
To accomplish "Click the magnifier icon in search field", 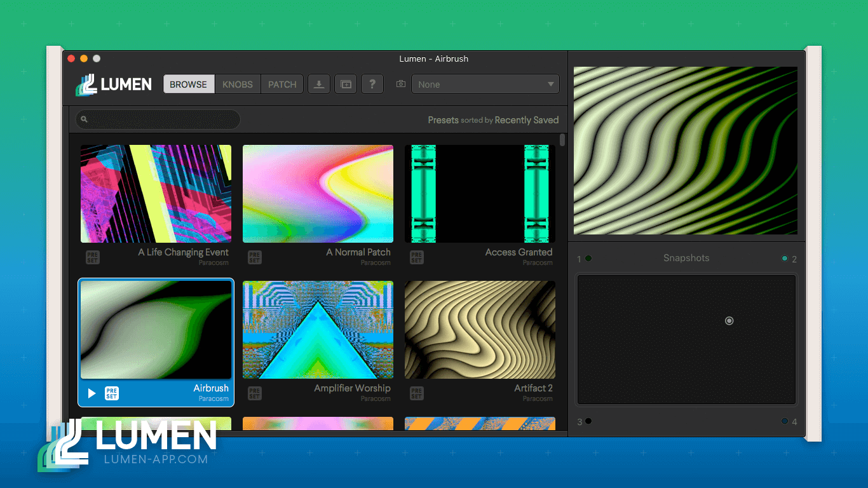I will [x=84, y=119].
